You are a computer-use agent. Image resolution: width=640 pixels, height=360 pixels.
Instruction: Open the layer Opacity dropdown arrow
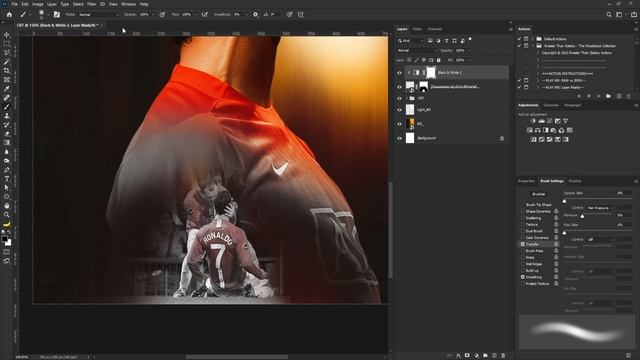point(468,50)
